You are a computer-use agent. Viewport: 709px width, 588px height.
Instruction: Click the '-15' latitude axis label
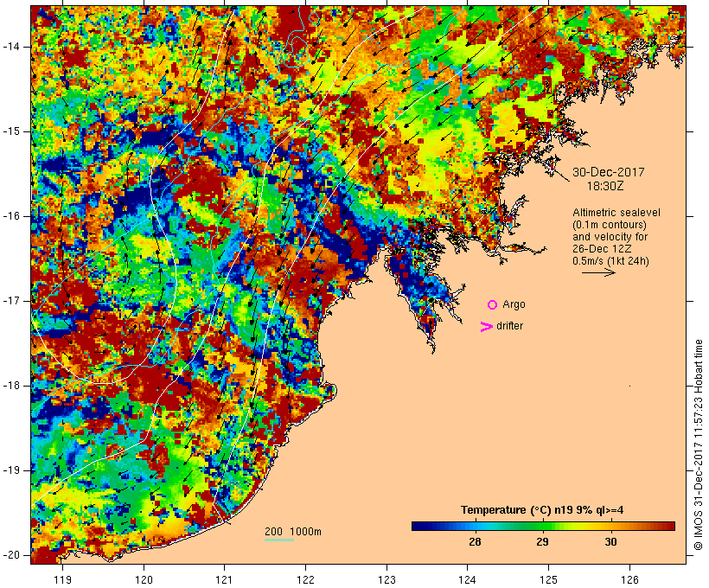pyautogui.click(x=12, y=131)
